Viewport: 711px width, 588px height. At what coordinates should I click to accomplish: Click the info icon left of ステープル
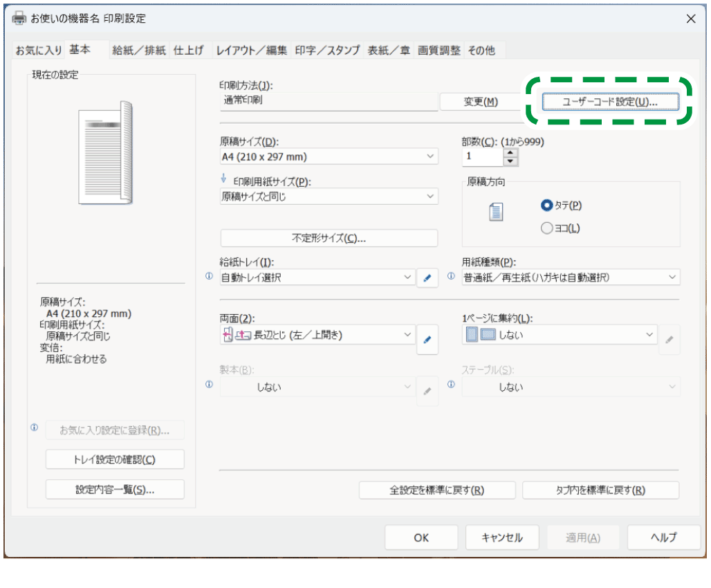(451, 385)
